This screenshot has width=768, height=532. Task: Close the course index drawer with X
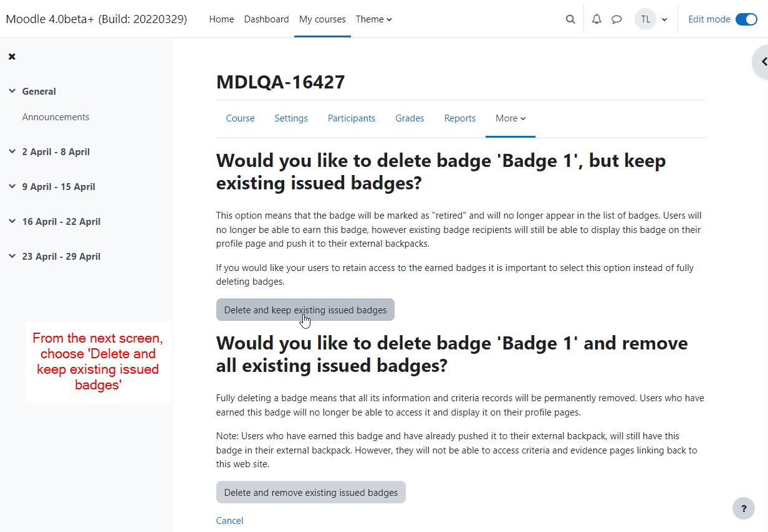[12, 57]
